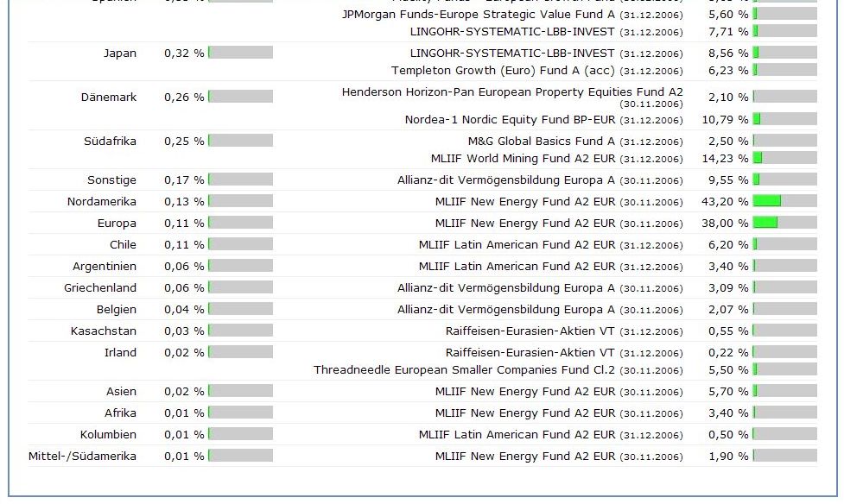
Task: Click Kasachstan's value '0,03 %'
Action: click(184, 331)
